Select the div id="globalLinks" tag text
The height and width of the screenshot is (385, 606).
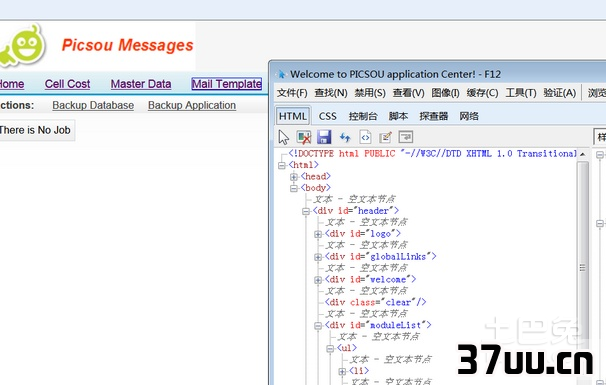click(x=381, y=257)
